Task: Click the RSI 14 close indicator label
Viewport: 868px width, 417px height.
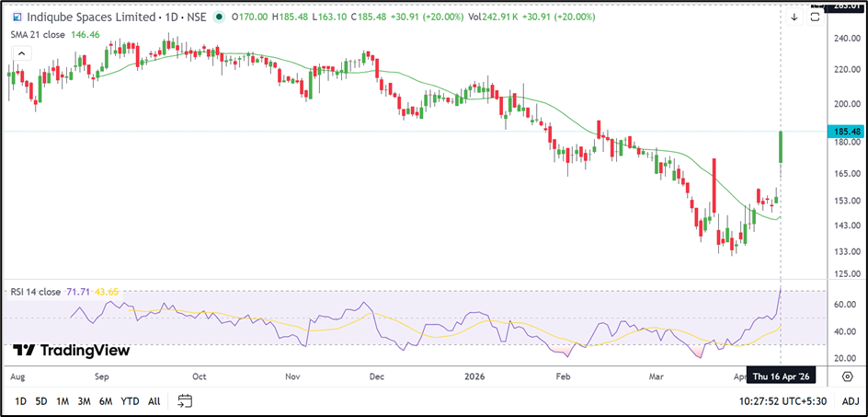Action: point(34,292)
